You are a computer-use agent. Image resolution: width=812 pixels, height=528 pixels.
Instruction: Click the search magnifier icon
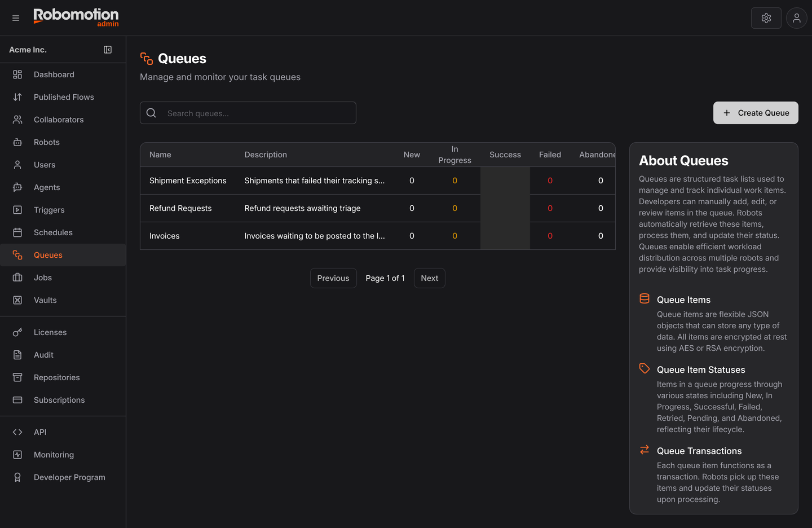click(151, 113)
